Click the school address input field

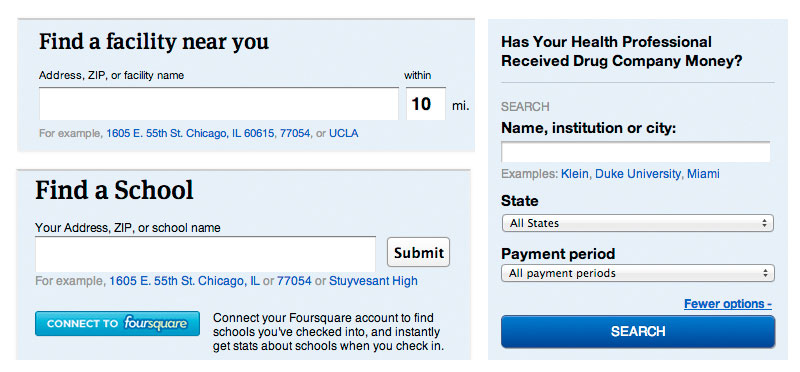pos(205,254)
